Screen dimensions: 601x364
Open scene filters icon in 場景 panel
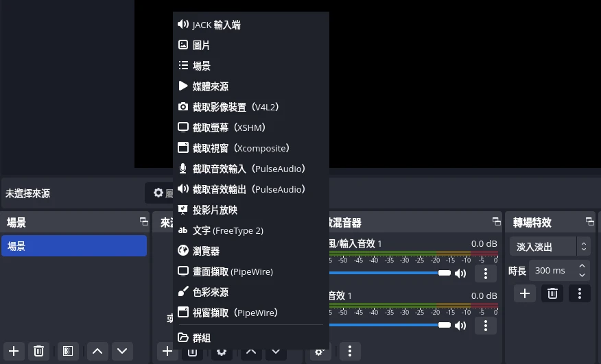click(67, 351)
